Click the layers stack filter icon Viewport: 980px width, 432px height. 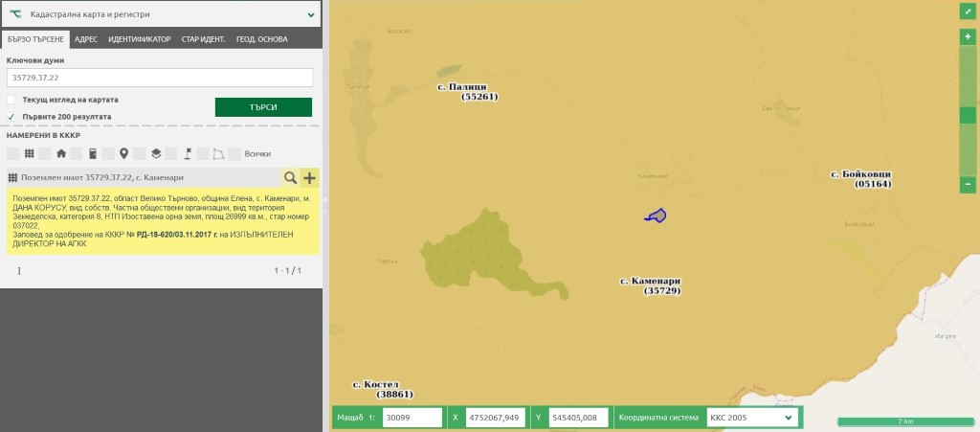point(156,153)
